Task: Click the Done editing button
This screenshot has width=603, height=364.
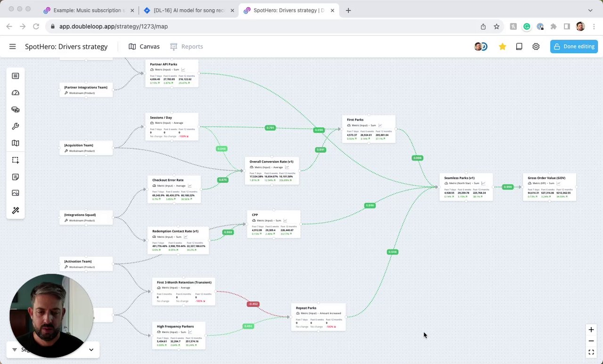Action: pyautogui.click(x=574, y=47)
